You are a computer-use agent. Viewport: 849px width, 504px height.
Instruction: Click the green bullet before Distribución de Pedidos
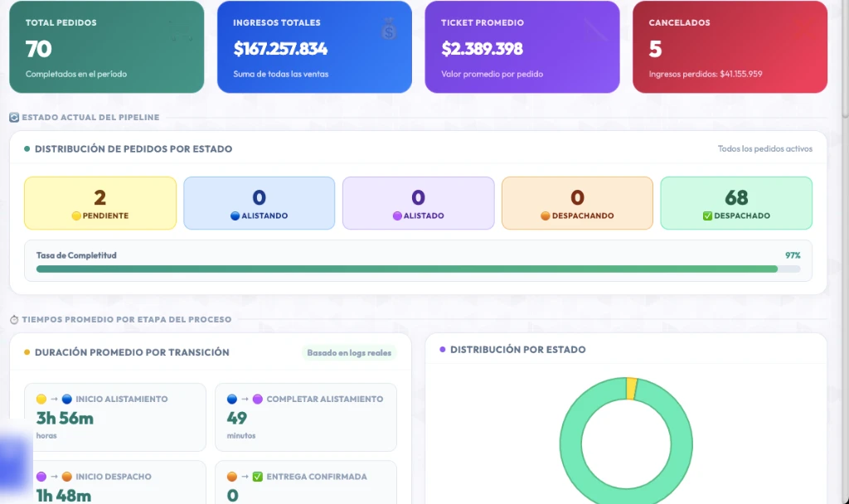[27, 149]
